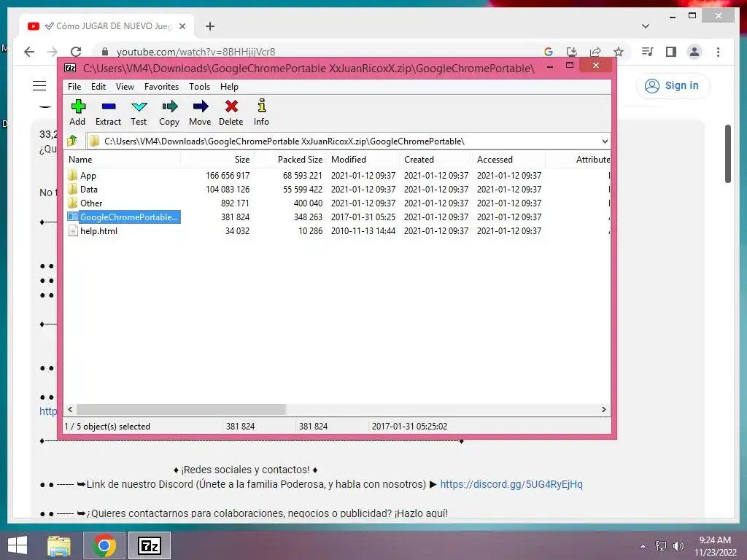
Task: Click the help.html file icon
Action: click(73, 231)
